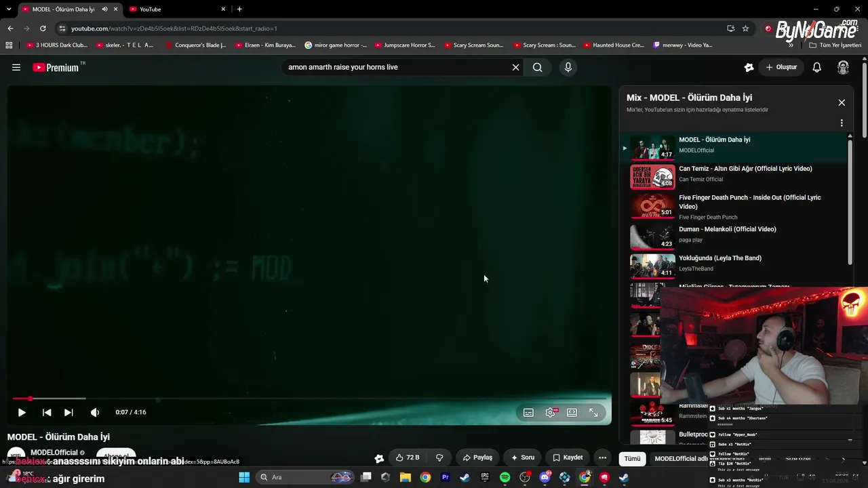Click the site info icon in address bar

click(x=62, y=28)
